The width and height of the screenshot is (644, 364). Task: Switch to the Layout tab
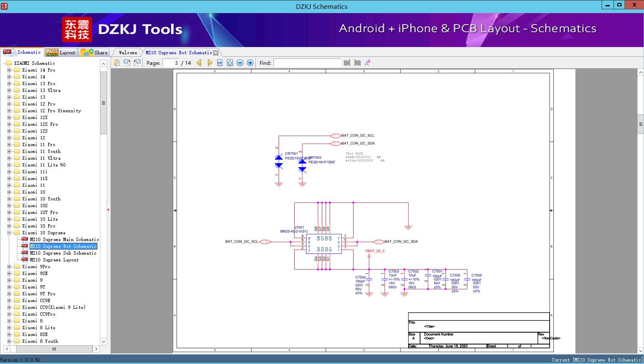(61, 53)
